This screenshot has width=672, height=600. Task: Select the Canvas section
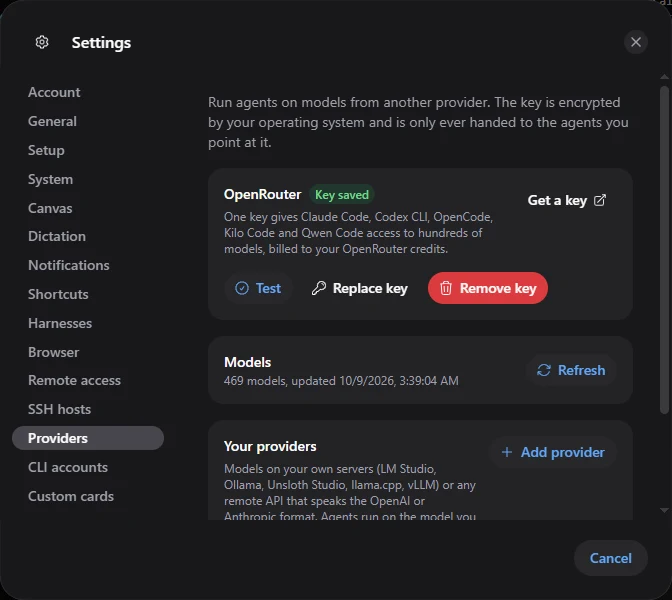click(x=50, y=208)
